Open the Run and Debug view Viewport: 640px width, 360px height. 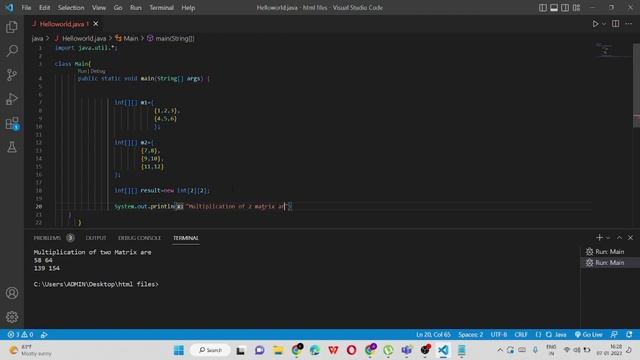pos(12,99)
